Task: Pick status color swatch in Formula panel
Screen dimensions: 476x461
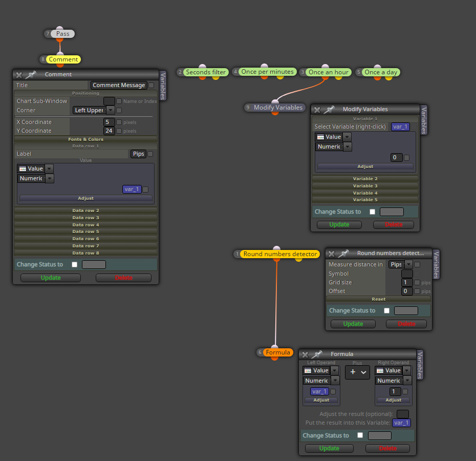Action: click(x=379, y=435)
